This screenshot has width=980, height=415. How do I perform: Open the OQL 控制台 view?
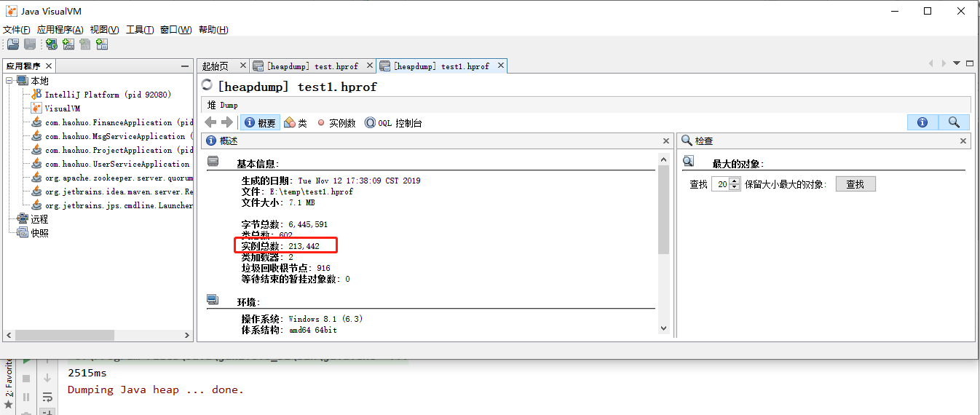coord(393,123)
